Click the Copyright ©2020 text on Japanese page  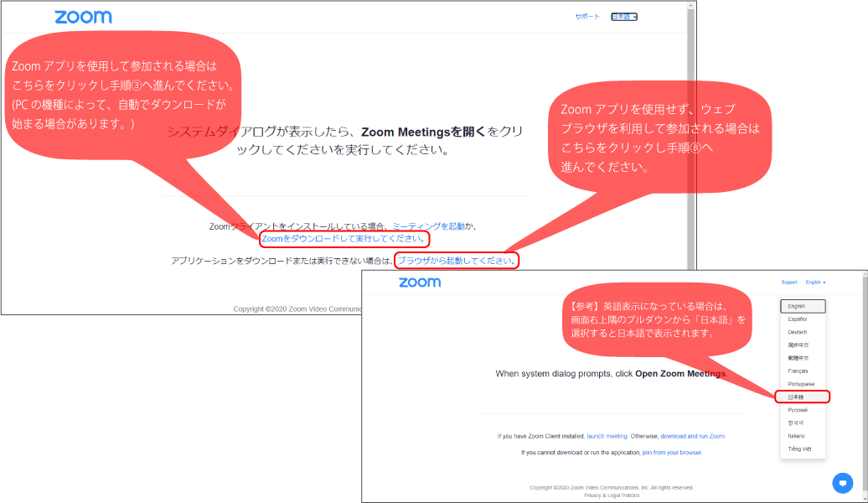297,309
